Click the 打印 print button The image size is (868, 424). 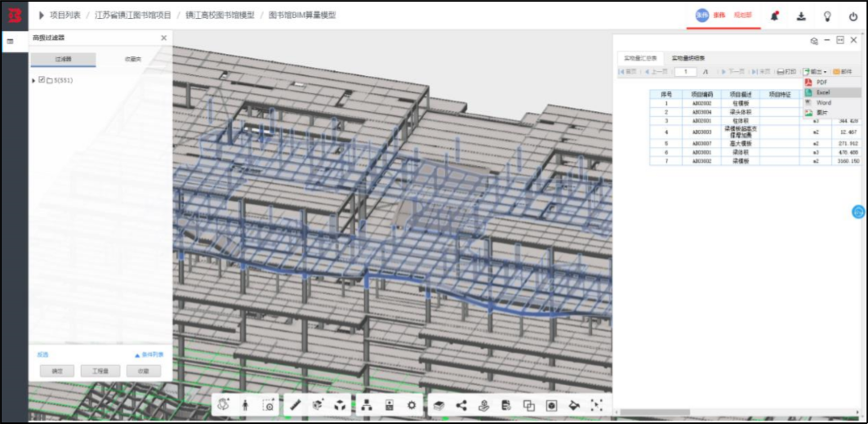pyautogui.click(x=786, y=71)
